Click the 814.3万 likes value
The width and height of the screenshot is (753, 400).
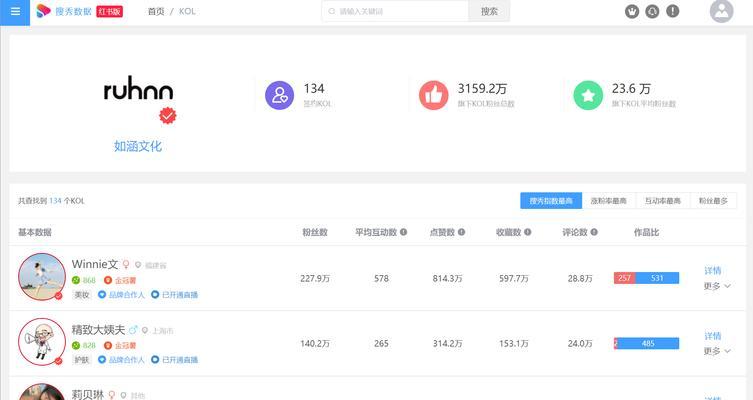pos(447,278)
